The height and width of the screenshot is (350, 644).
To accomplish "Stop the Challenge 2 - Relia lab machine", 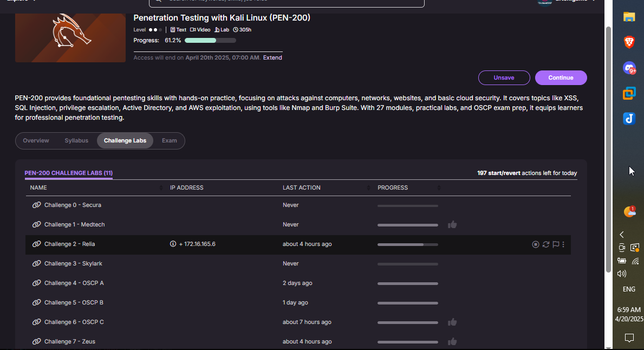I will (x=536, y=244).
